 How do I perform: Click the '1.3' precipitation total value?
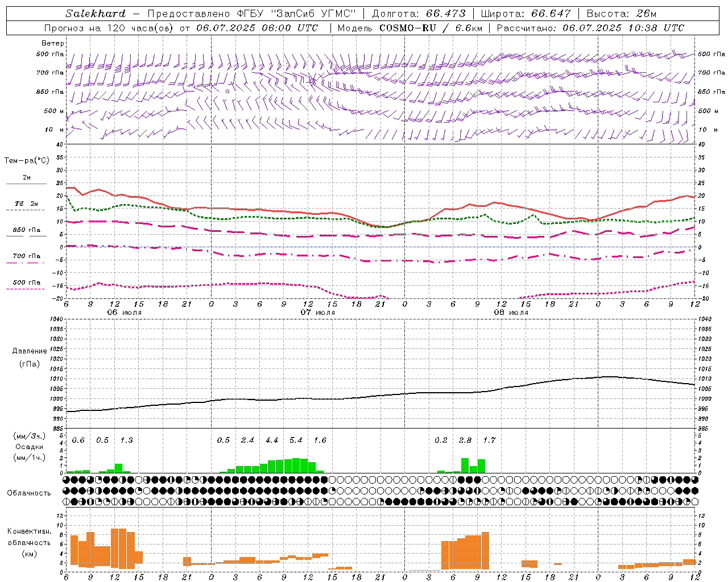tap(126, 440)
